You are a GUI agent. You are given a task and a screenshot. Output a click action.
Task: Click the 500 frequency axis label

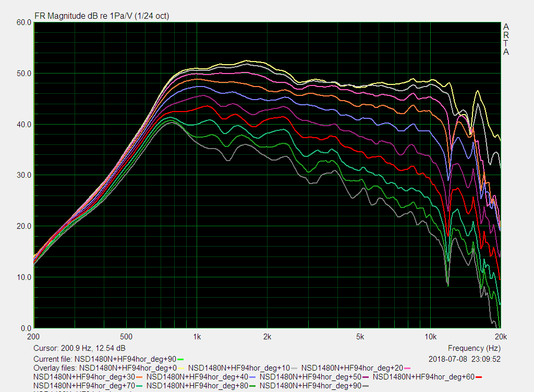pos(126,337)
